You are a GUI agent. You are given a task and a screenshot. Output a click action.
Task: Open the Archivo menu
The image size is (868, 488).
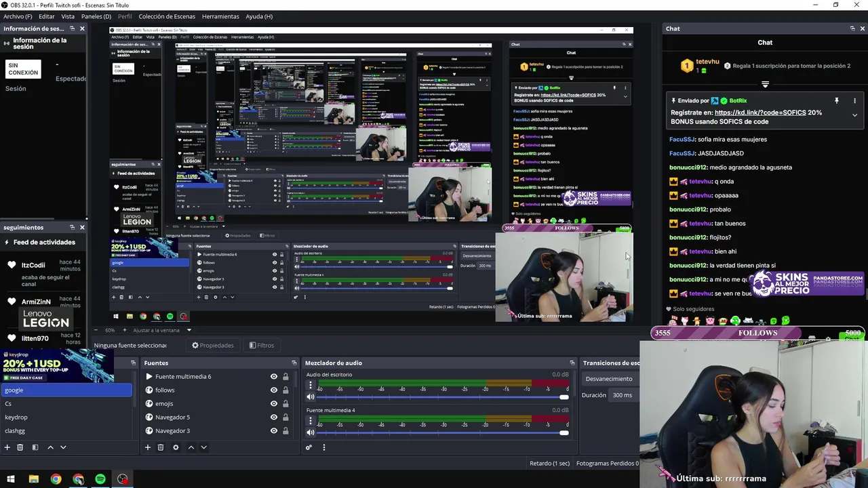point(18,16)
